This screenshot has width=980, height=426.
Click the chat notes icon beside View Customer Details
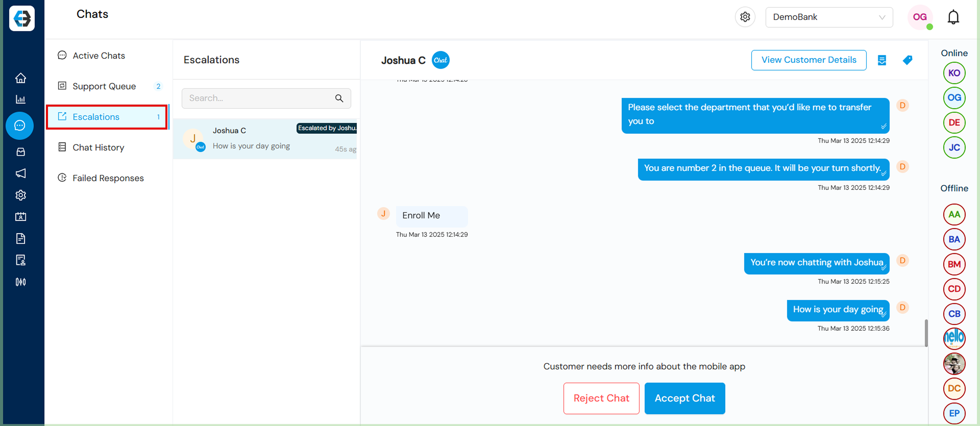882,60
